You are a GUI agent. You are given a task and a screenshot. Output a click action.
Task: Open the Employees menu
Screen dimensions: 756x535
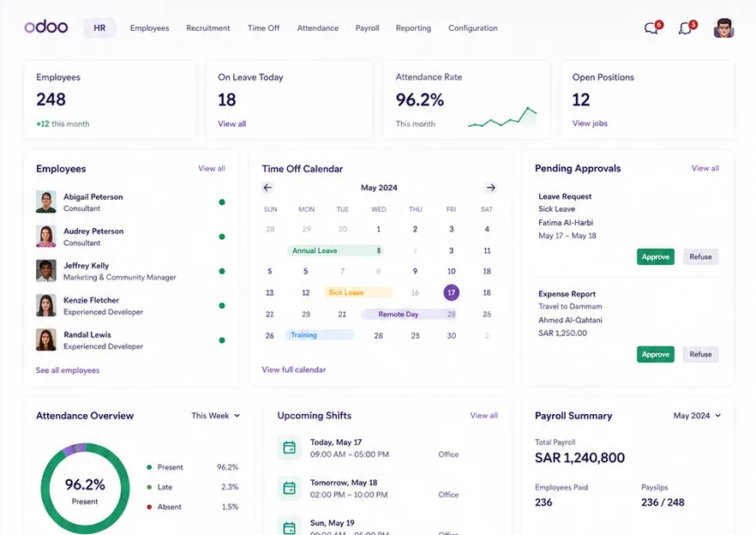pyautogui.click(x=149, y=28)
